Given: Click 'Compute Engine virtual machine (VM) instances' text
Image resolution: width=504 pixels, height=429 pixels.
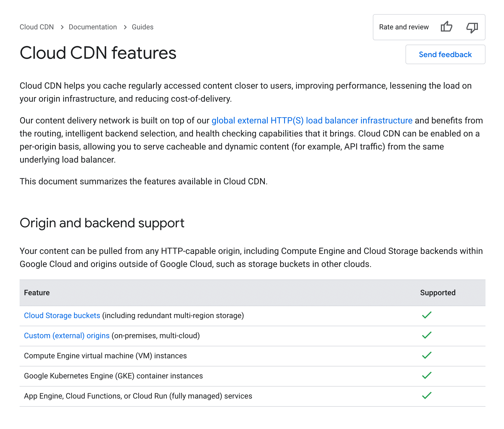Looking at the screenshot, I should (105, 356).
